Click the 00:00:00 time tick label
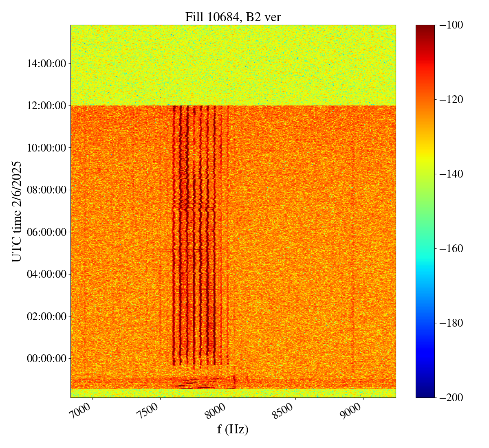 [46, 358]
